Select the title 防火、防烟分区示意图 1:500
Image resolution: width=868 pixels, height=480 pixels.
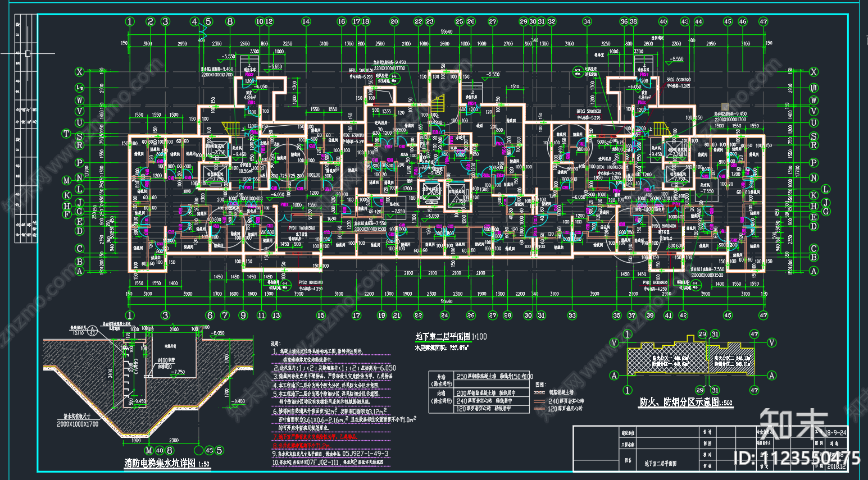tap(685, 402)
